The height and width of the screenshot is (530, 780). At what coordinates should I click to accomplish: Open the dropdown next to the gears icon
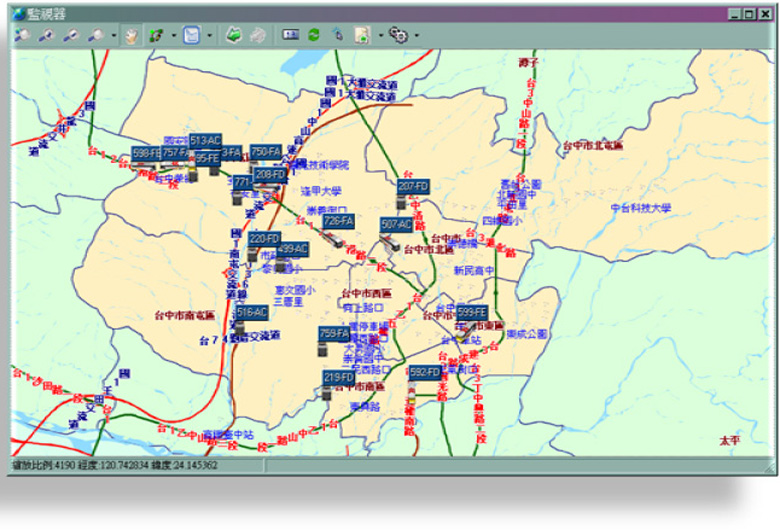pyautogui.click(x=417, y=35)
